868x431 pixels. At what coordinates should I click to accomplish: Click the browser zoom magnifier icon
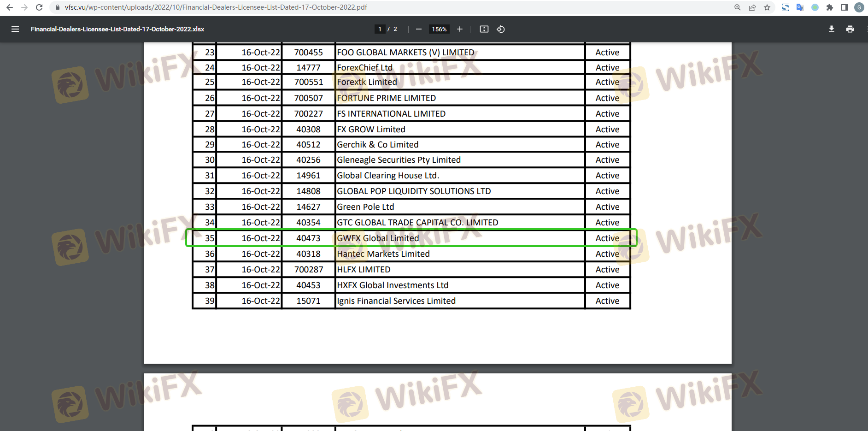tap(738, 7)
